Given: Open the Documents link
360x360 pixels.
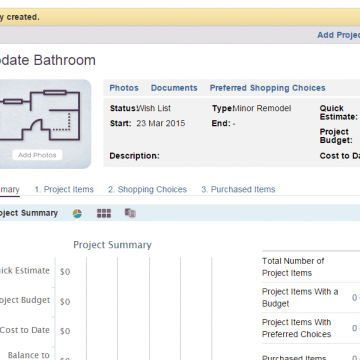Looking at the screenshot, I should pos(174,88).
